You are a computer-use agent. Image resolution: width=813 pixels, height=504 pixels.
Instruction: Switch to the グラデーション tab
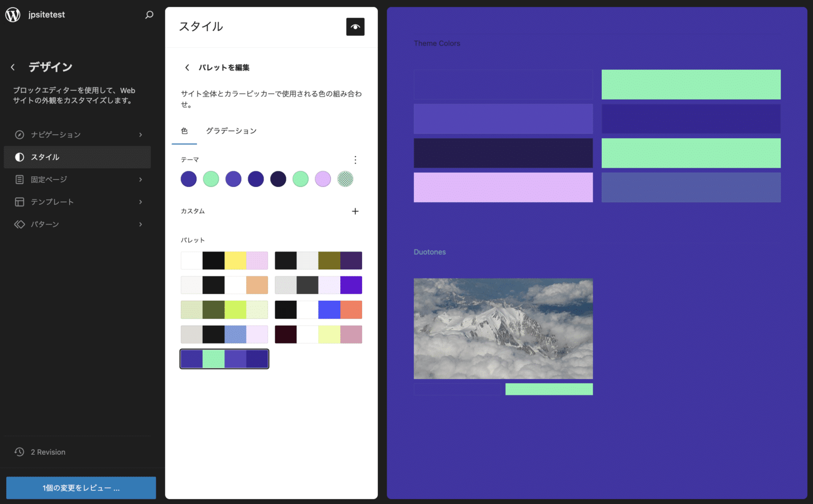pyautogui.click(x=232, y=131)
